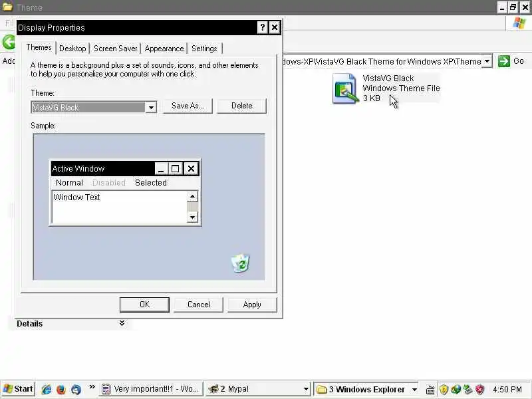Open the VistaVG Black theme file icon
Screen dimensions: 532x399
[345, 89]
